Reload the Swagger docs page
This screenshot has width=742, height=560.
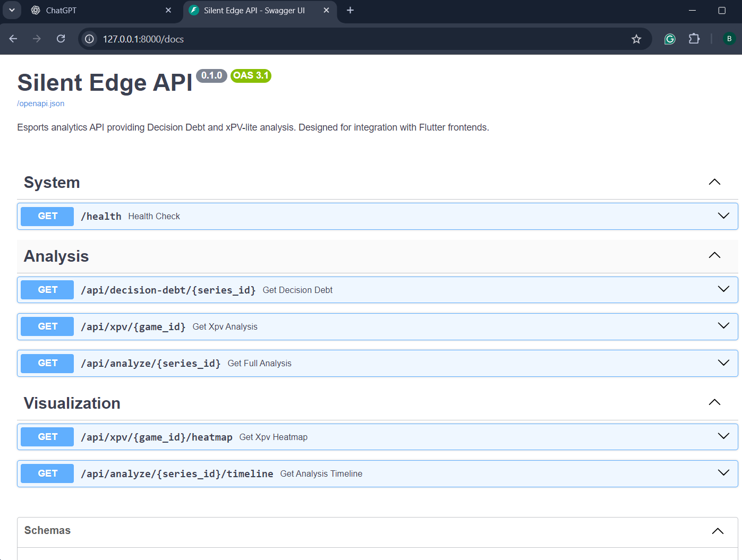click(61, 39)
